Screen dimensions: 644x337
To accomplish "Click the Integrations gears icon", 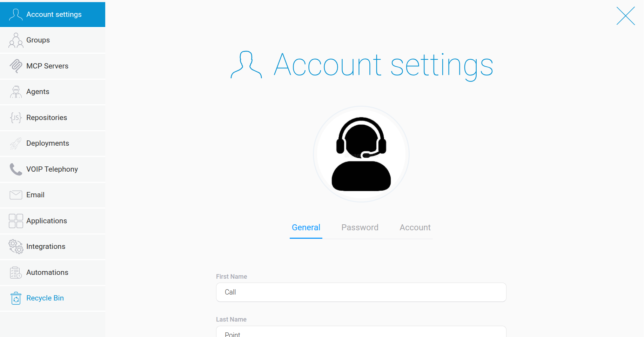I will (x=16, y=246).
